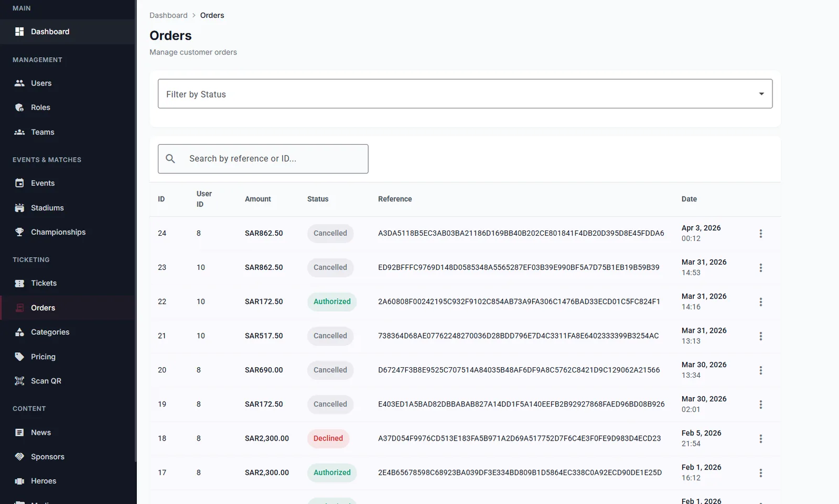839x504 pixels.
Task: Click reference starting with A3DA5118B5EC
Action: point(521,233)
